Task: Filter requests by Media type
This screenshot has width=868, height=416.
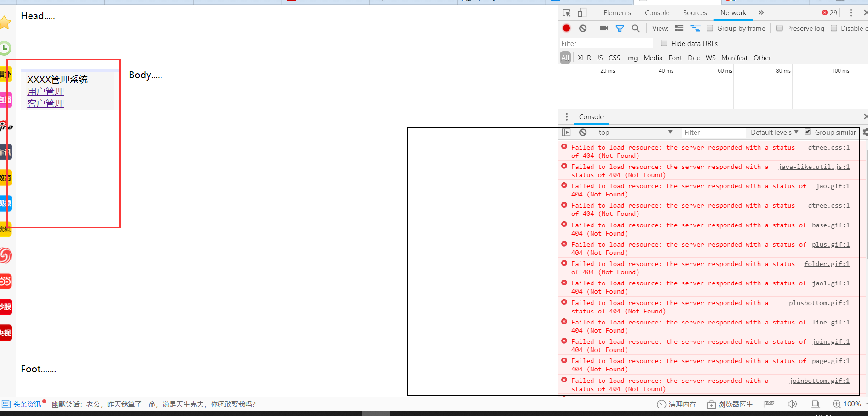Action: click(x=653, y=58)
